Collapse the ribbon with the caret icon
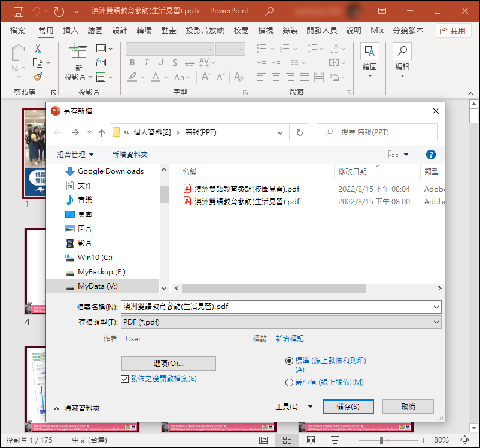The height and width of the screenshot is (448, 480). tap(470, 93)
